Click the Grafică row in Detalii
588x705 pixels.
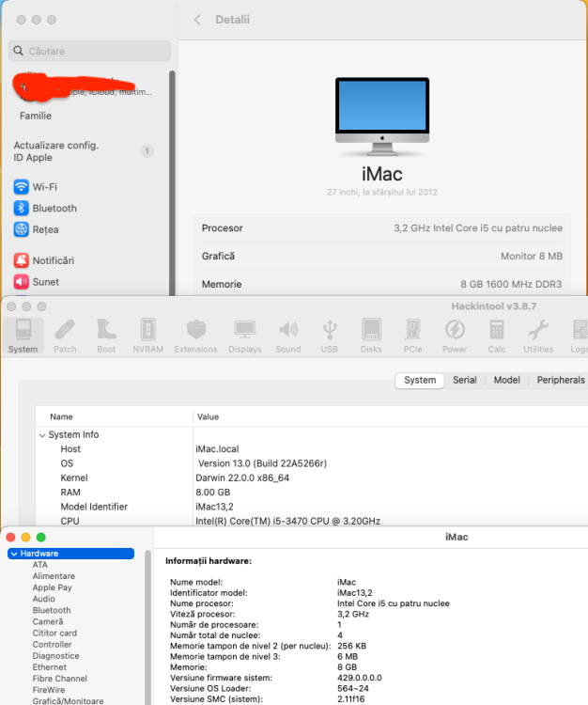click(x=381, y=256)
